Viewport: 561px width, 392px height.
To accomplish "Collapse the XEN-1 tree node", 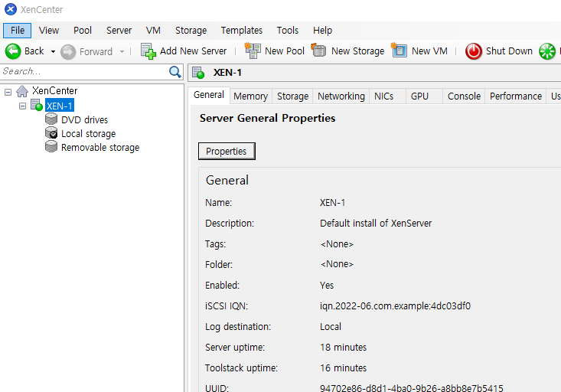I will (x=22, y=106).
